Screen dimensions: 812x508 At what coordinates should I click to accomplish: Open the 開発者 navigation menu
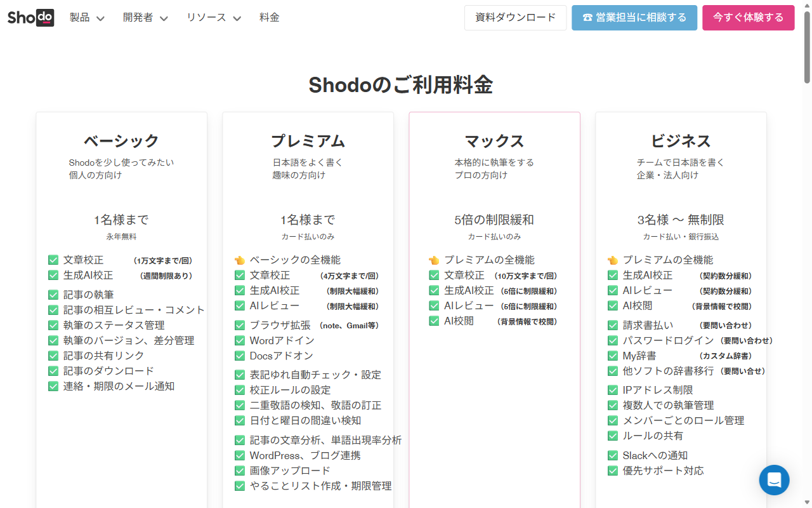pyautogui.click(x=145, y=18)
